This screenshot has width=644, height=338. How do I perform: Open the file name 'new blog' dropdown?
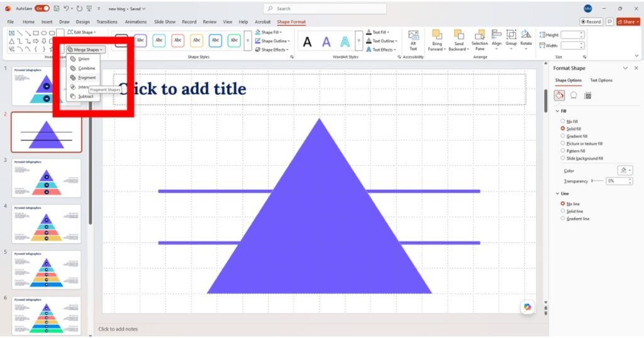(127, 9)
